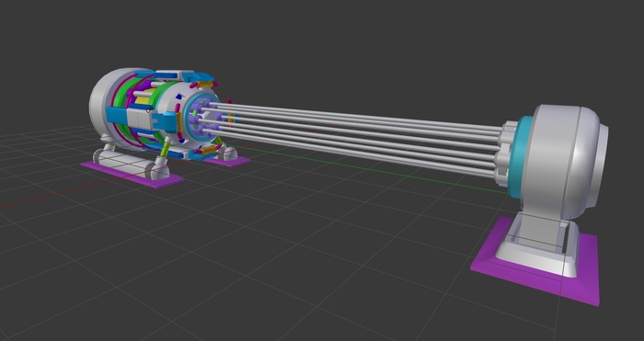Select the small orange origin dot
Screen dimensions: 644x341
[148, 111]
